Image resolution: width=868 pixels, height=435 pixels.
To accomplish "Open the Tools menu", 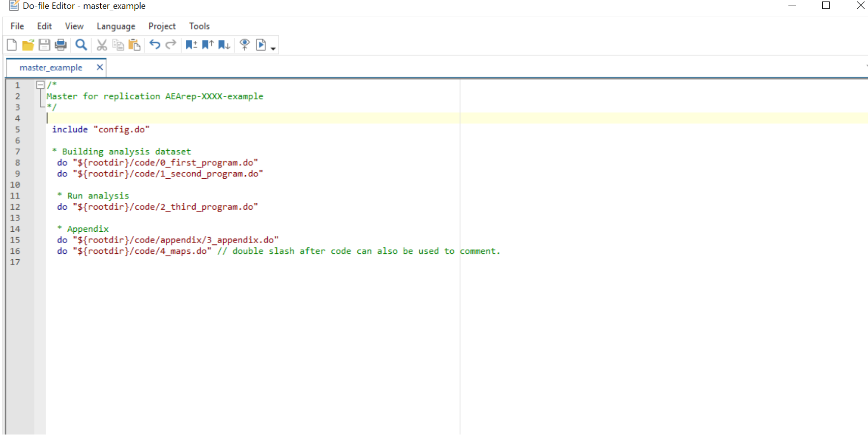I will tap(200, 26).
